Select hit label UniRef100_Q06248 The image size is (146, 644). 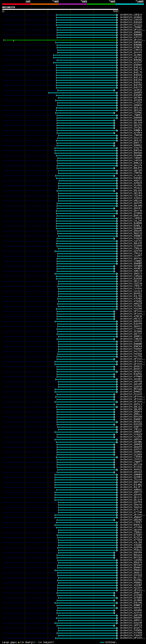(131, 623)
